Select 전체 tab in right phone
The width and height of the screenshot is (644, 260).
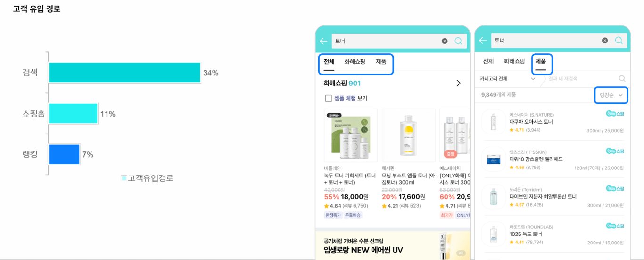click(x=488, y=61)
